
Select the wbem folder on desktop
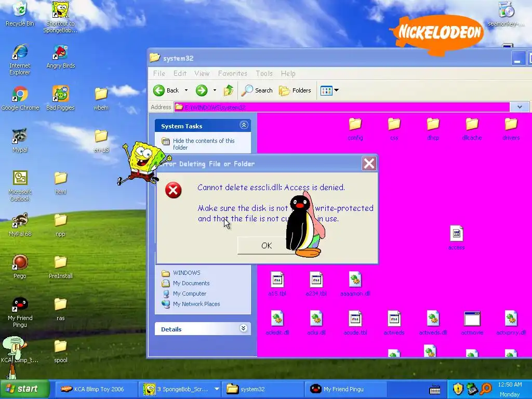pos(101,98)
